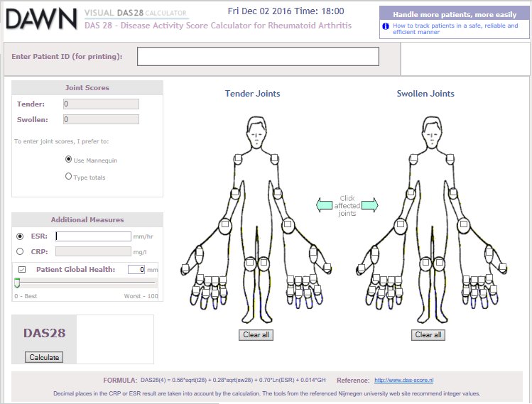Mark Tender mannequin thumb tip joint on viewer's right

[x=327, y=267]
